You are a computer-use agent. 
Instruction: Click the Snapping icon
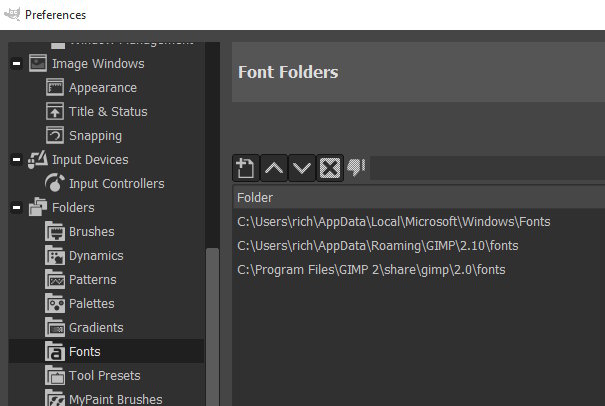(x=55, y=135)
